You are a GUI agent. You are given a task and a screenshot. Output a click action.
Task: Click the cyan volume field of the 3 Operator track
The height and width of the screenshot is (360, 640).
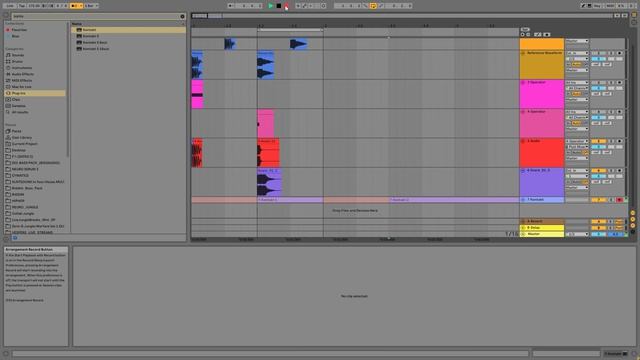coord(598,88)
